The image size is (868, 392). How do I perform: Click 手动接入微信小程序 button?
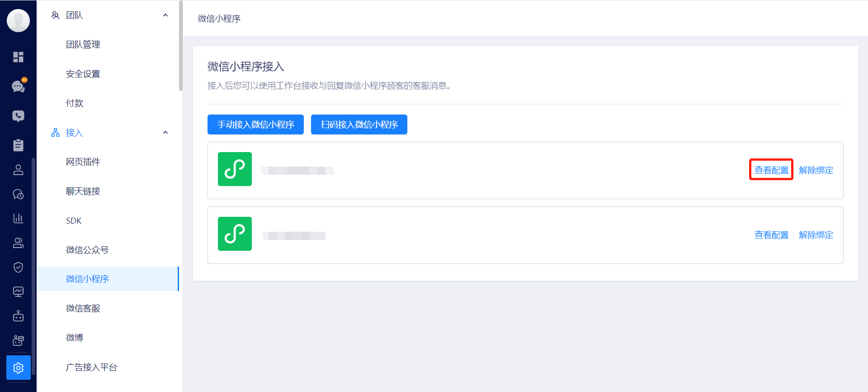click(255, 124)
